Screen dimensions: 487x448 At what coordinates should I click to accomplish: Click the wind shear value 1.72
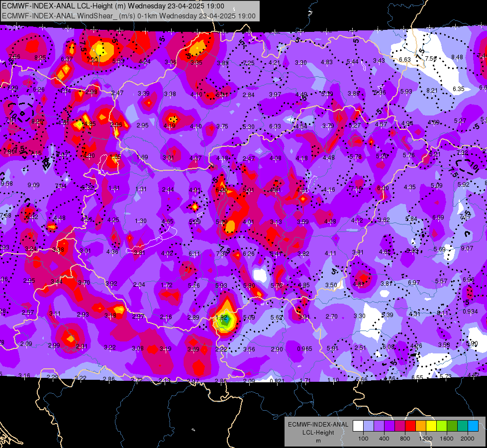(x=167, y=285)
